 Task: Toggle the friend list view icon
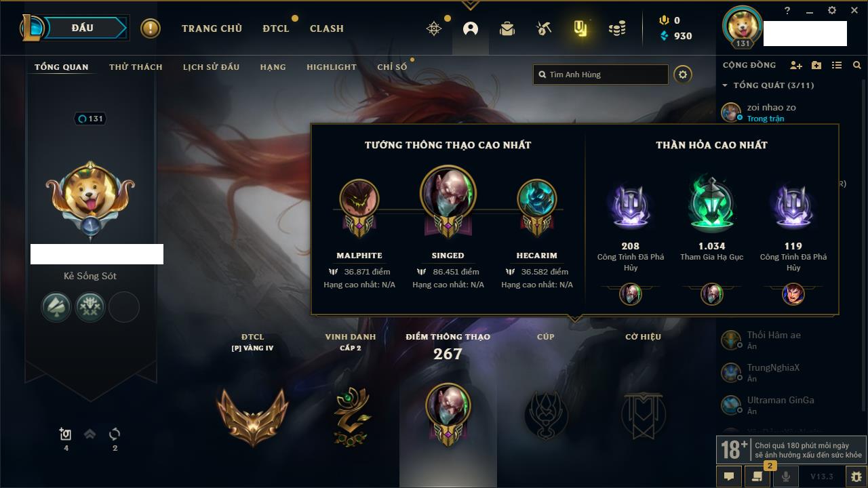[x=837, y=65]
